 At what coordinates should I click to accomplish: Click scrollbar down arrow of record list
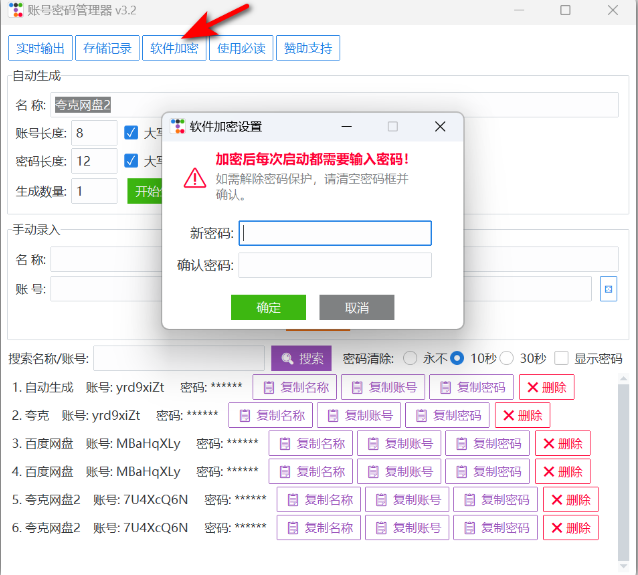point(623,566)
